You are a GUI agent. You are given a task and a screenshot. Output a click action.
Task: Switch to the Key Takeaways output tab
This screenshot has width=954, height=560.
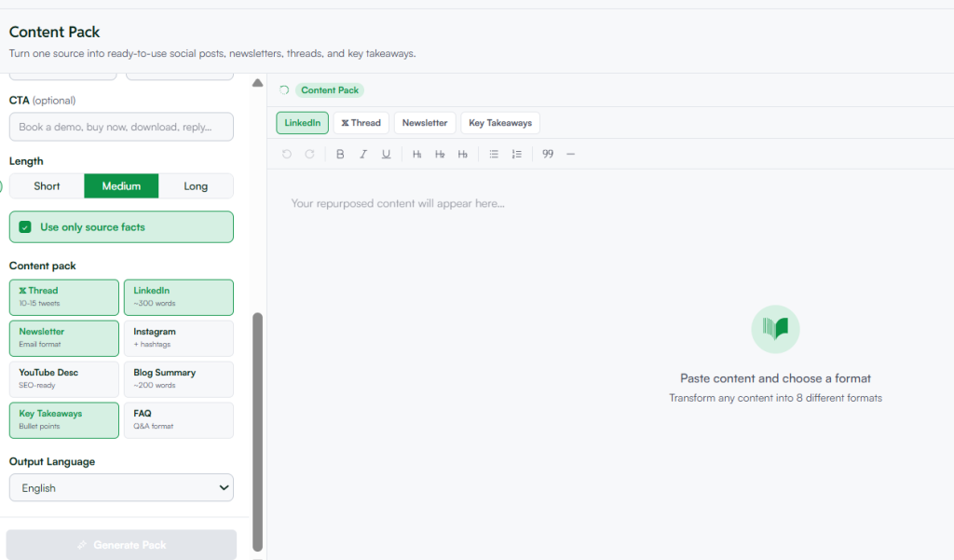coord(500,122)
